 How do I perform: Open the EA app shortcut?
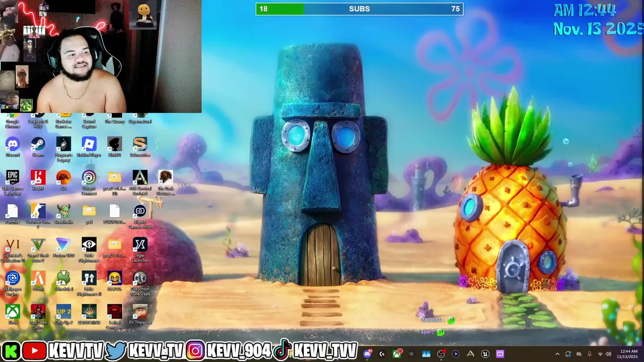[63, 180]
